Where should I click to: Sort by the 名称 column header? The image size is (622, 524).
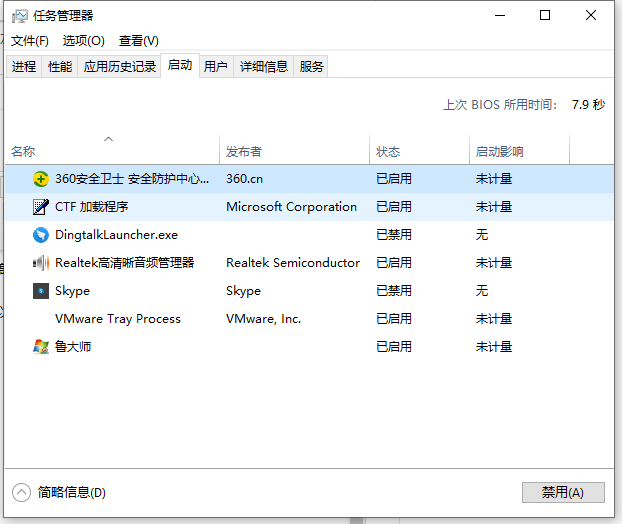click(112, 151)
